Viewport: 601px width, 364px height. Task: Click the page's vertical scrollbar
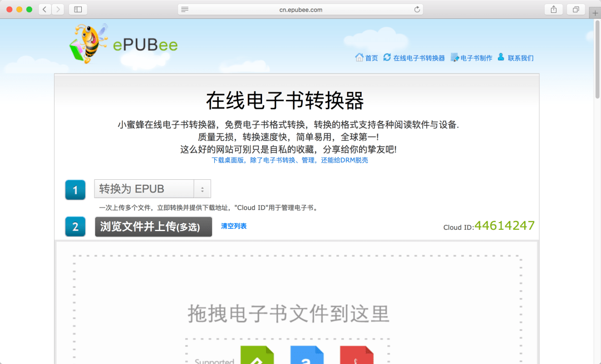pos(597,60)
